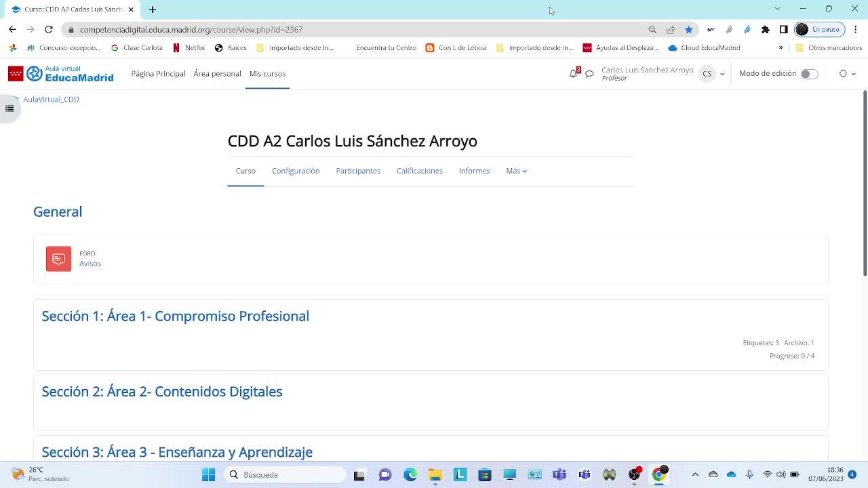Image resolution: width=868 pixels, height=488 pixels.
Task: Switch to the Configuración tab
Action: click(x=296, y=171)
